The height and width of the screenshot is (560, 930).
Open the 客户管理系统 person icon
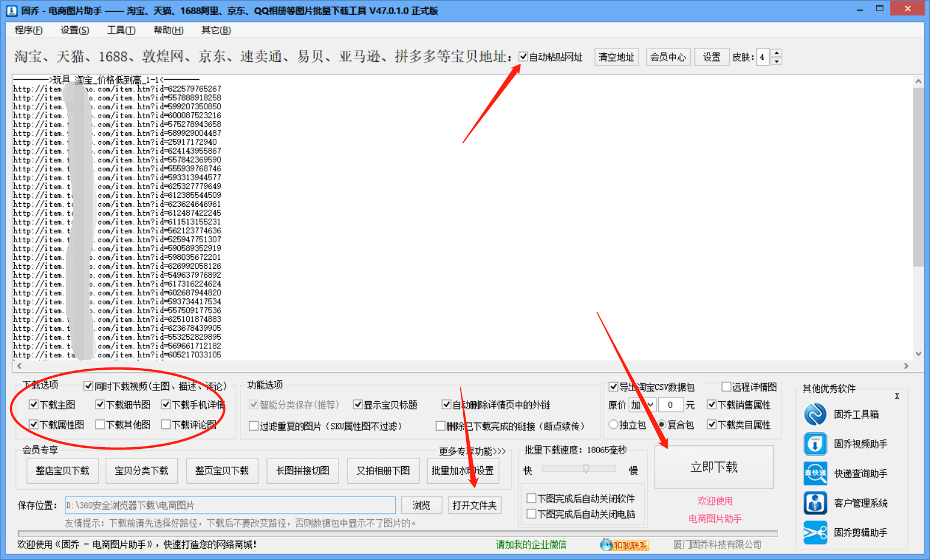815,503
